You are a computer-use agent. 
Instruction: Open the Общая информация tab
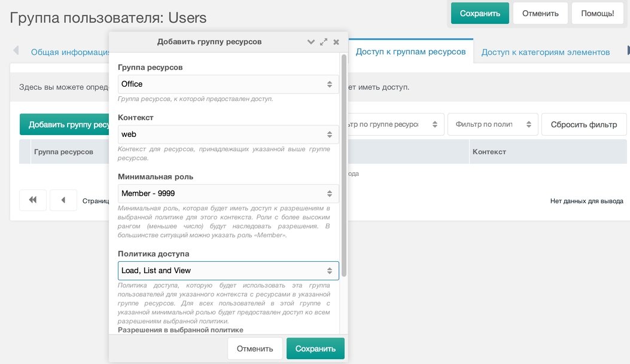(70, 52)
